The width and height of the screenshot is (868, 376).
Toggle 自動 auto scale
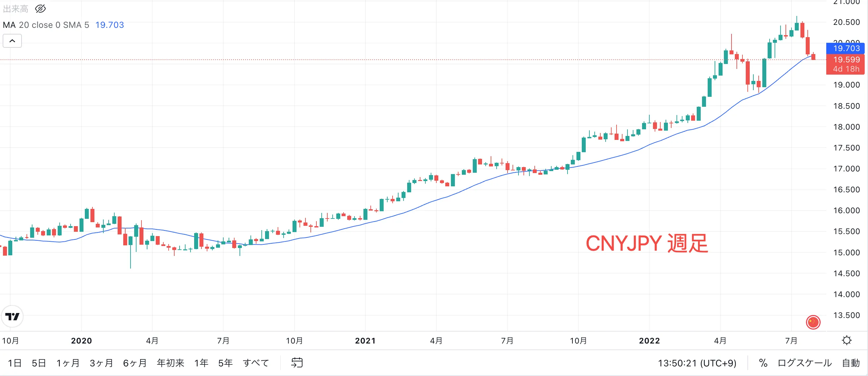[851, 363]
